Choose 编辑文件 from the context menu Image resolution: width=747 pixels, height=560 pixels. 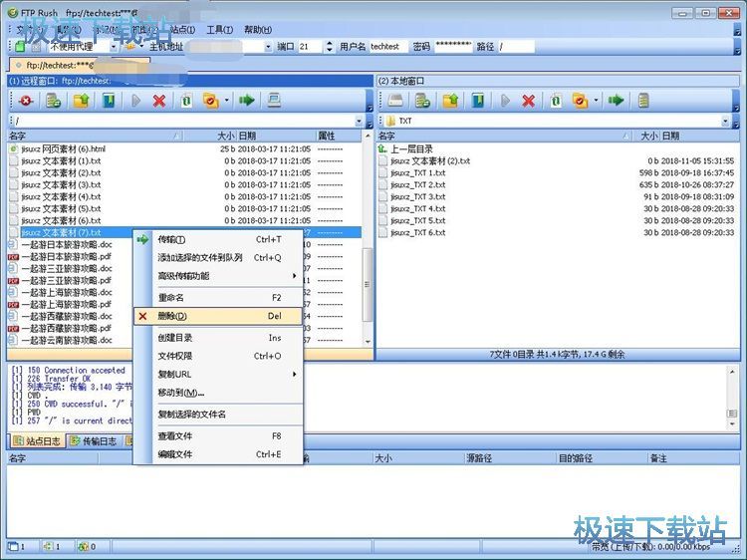(x=218, y=454)
